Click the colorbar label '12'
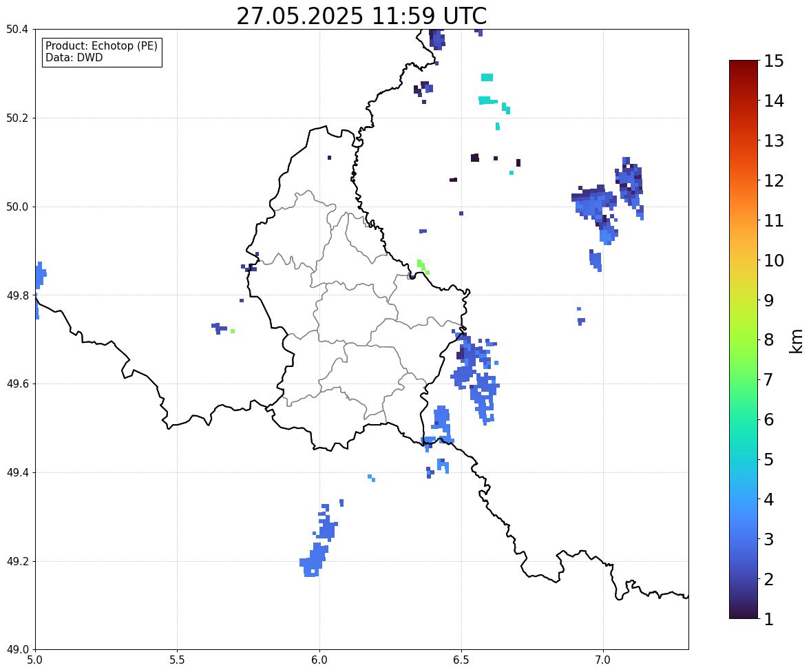 tap(774, 180)
